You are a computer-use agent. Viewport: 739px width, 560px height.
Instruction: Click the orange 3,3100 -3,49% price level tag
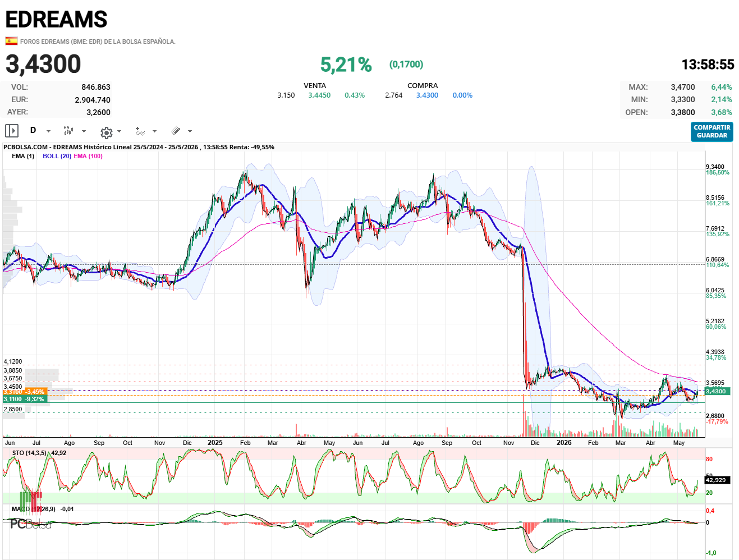pyautogui.click(x=24, y=392)
